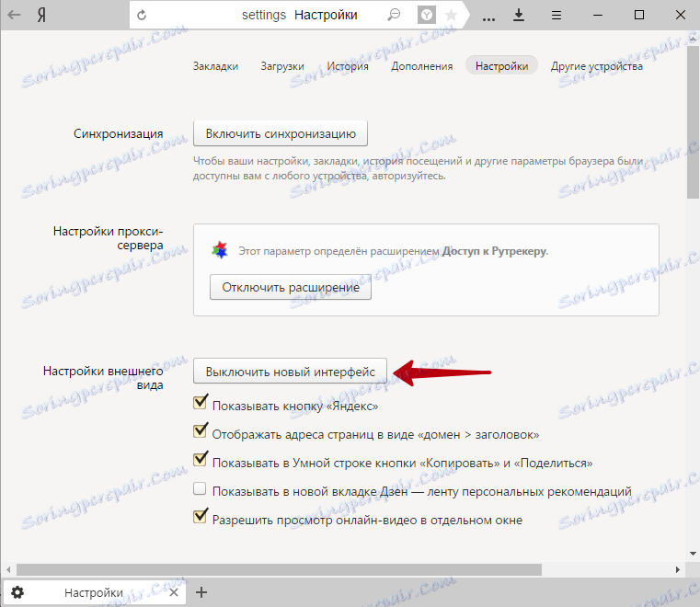The image size is (700, 607).
Task: Untick the Показывать кнопку «Яндекс» checkbox
Action: pos(200,403)
